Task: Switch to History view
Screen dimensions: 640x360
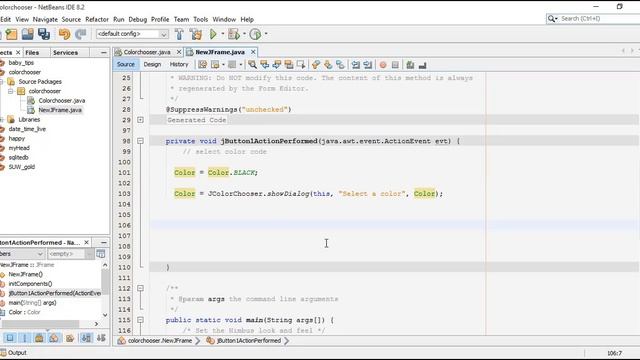Action: point(179,64)
